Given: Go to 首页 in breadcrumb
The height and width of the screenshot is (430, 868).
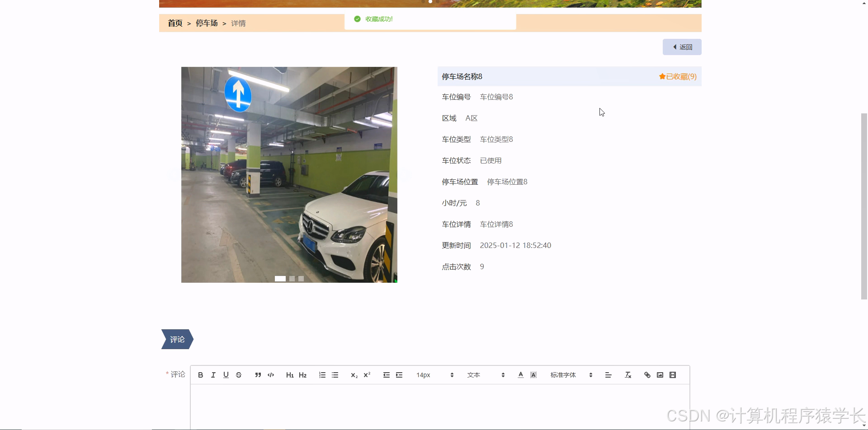Looking at the screenshot, I should 175,23.
